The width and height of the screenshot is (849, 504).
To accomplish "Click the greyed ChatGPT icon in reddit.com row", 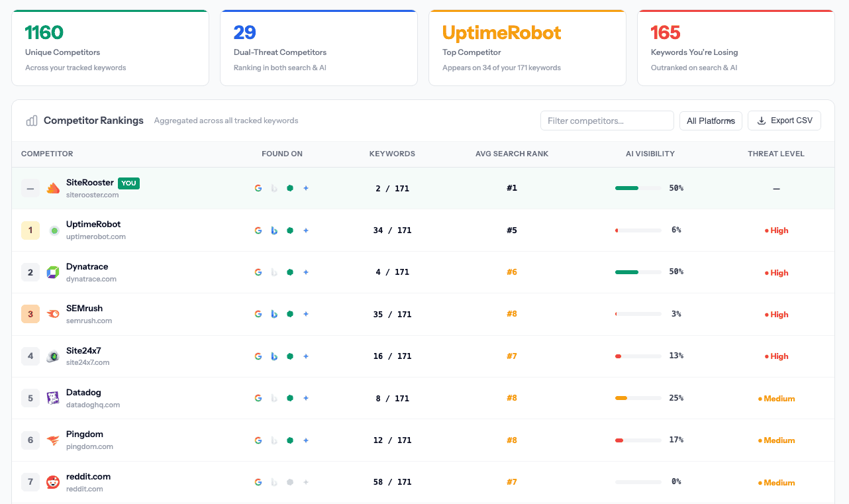I will 290,482.
